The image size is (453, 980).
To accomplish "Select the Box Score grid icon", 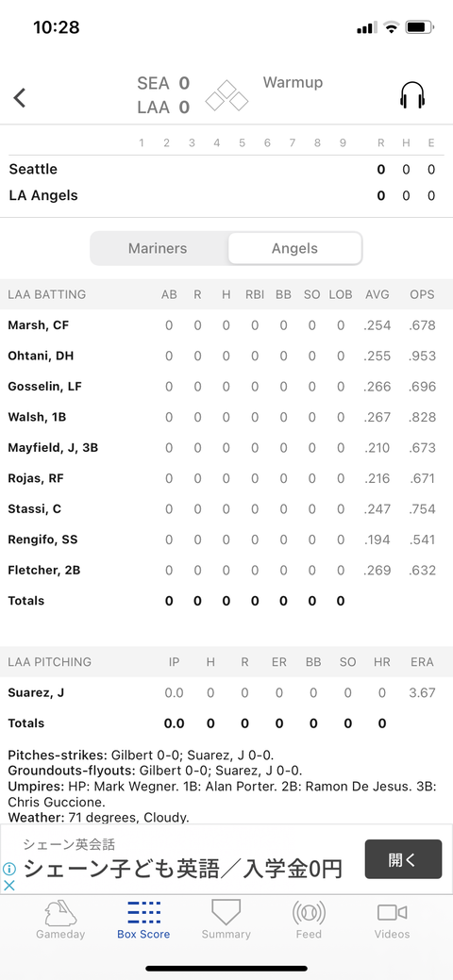I will click(x=143, y=912).
